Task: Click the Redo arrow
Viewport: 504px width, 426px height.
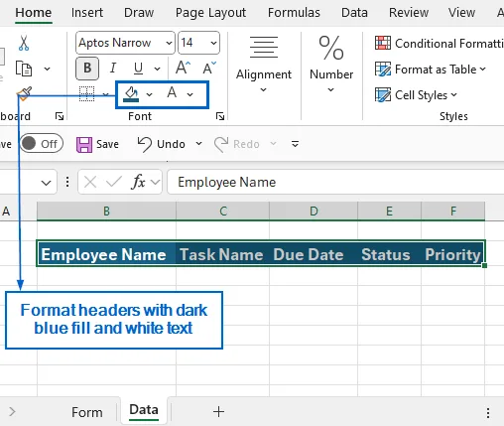Action: (x=221, y=144)
